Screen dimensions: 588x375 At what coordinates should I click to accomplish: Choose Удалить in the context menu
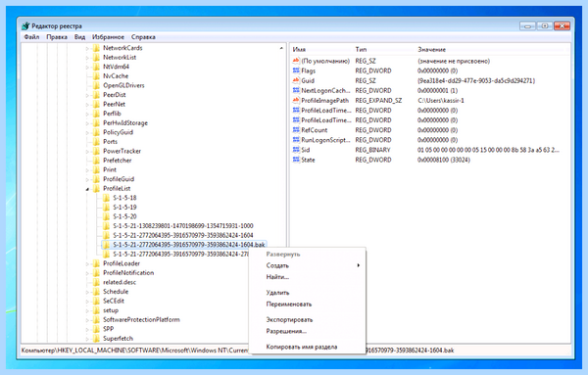(x=277, y=293)
